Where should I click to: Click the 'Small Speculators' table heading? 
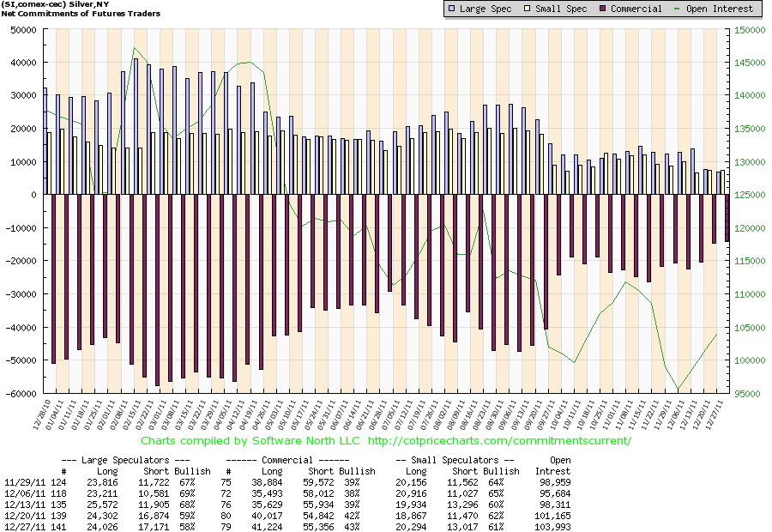455,460
